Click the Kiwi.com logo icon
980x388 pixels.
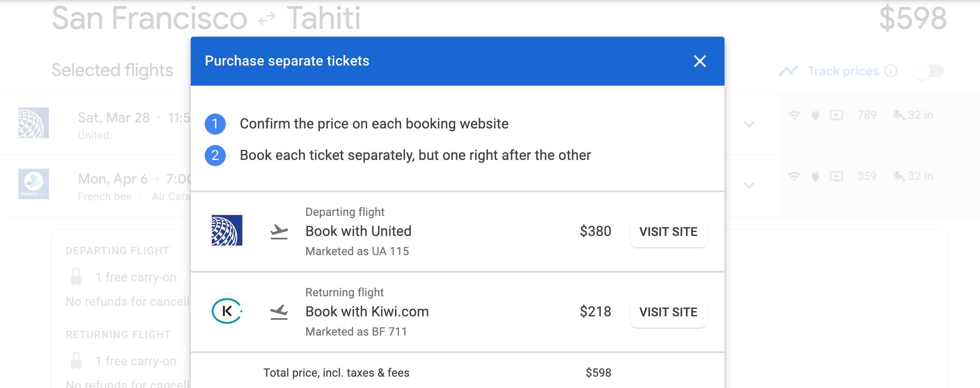tap(227, 311)
